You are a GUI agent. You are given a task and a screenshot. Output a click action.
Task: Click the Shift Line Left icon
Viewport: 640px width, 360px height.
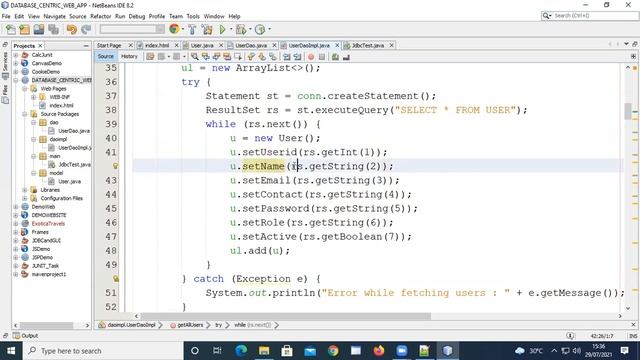pos(287,57)
